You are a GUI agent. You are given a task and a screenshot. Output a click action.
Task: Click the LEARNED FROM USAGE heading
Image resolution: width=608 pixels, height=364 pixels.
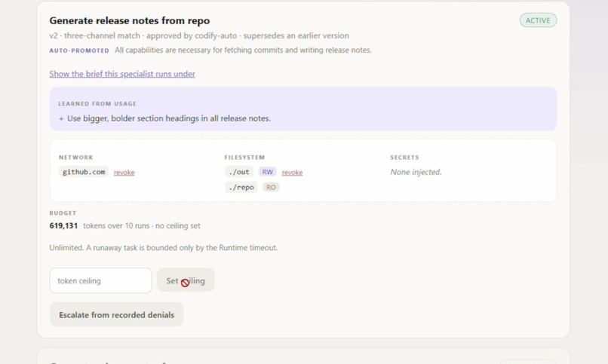point(97,104)
